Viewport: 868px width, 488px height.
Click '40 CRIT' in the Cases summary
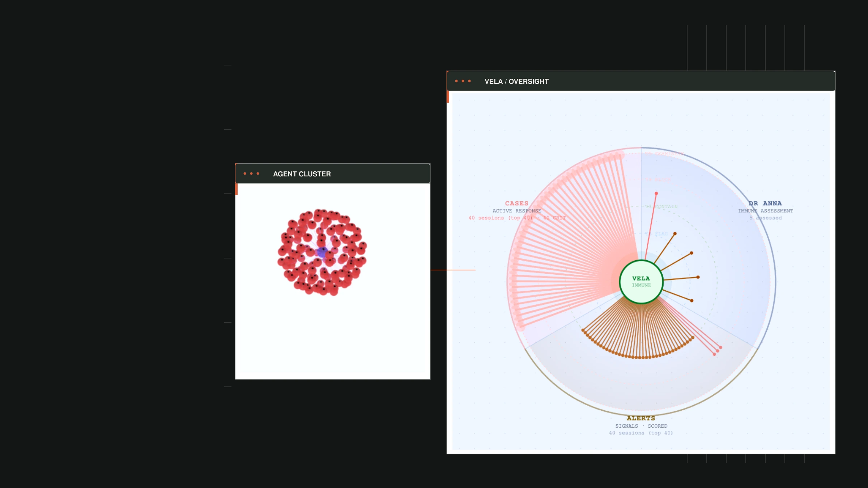554,218
